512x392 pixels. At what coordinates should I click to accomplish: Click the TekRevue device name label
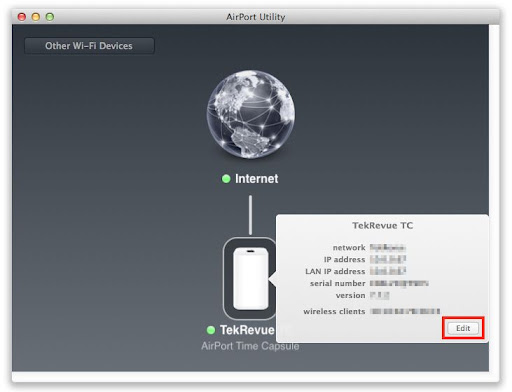[247, 330]
